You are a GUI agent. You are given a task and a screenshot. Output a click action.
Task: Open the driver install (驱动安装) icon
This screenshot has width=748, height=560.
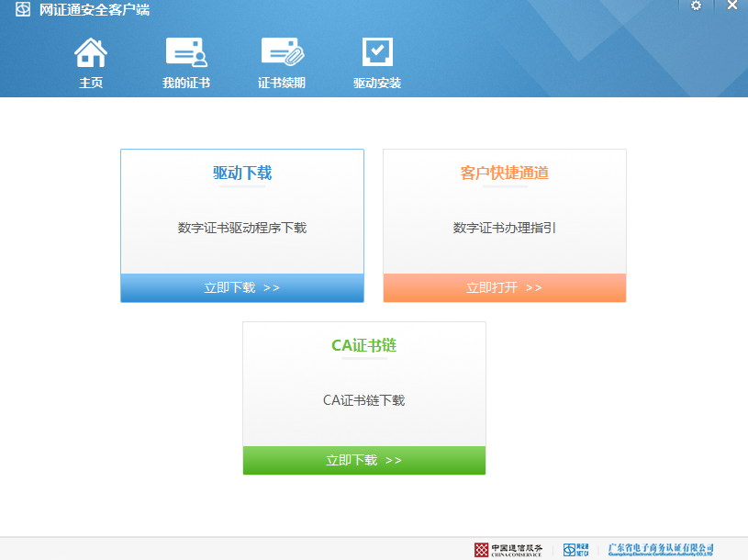[377, 53]
